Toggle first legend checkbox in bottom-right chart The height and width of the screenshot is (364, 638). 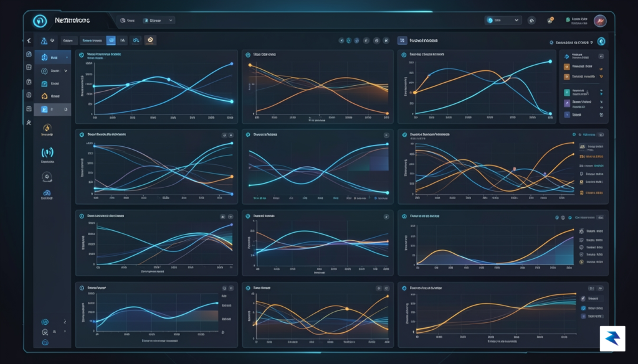click(x=583, y=299)
